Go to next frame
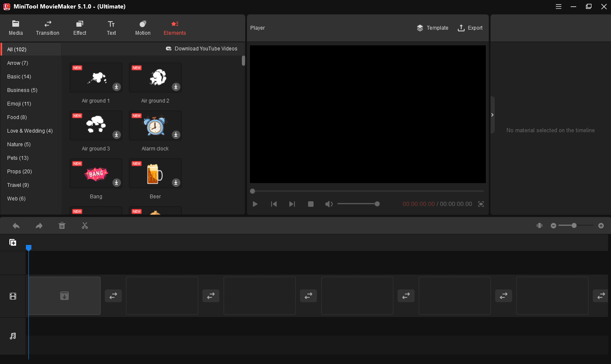This screenshot has width=611, height=364. click(x=292, y=204)
